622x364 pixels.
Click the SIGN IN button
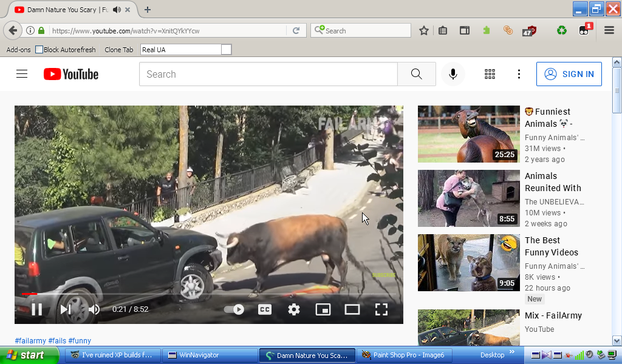click(569, 74)
